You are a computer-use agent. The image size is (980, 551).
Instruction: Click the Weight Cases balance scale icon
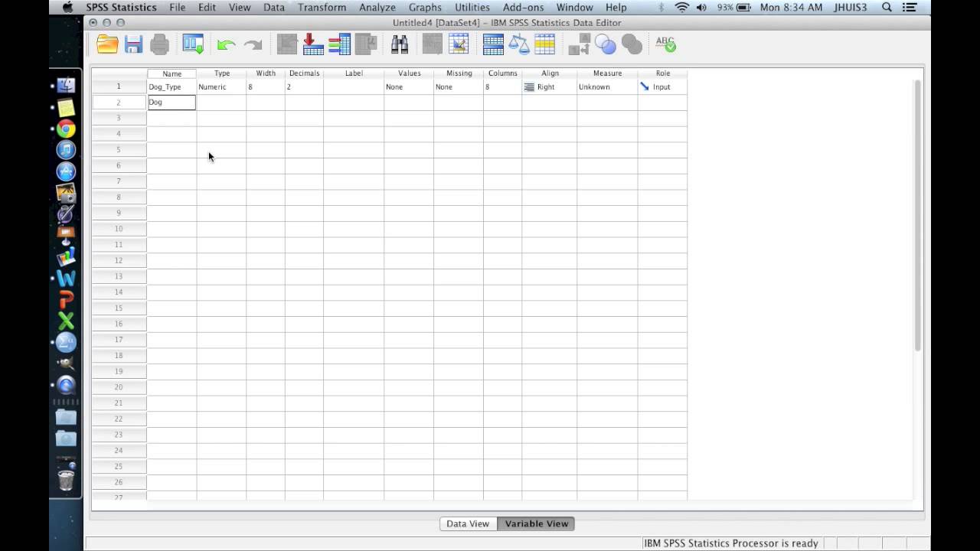click(519, 44)
